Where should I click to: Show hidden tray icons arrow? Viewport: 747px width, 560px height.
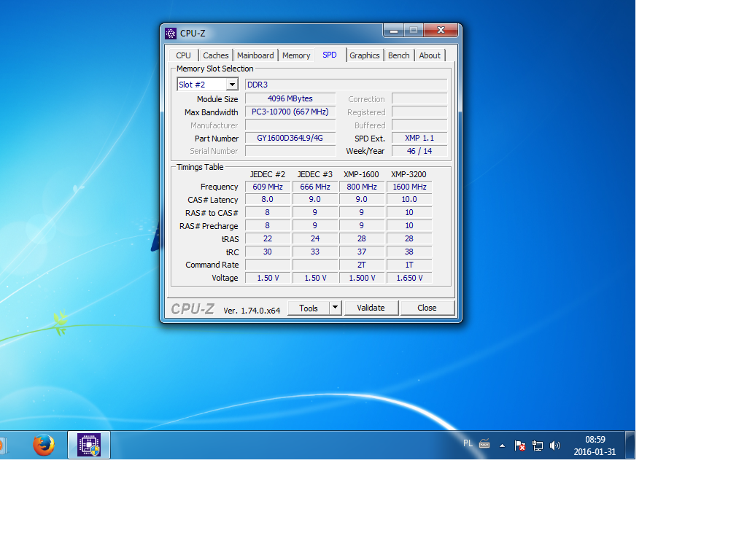[502, 446]
